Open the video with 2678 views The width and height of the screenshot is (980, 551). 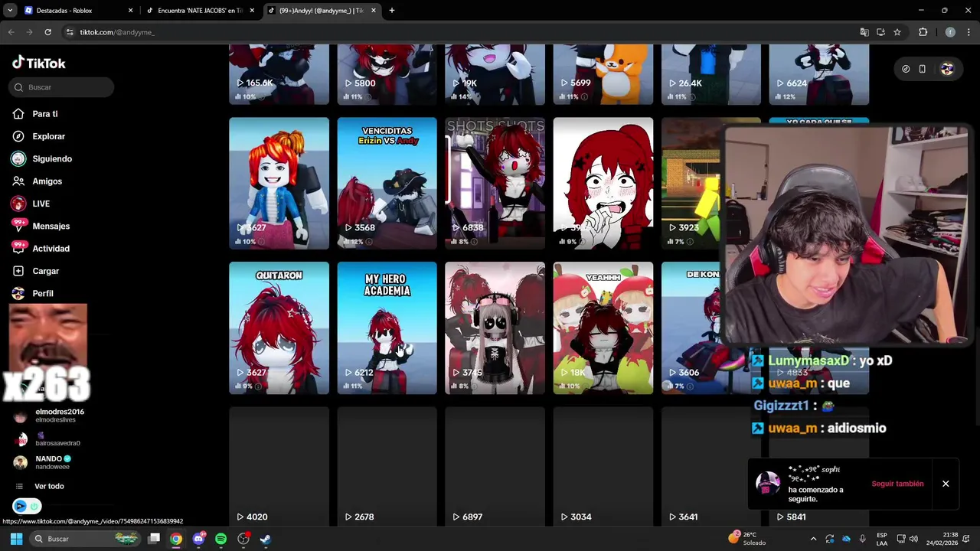point(387,466)
